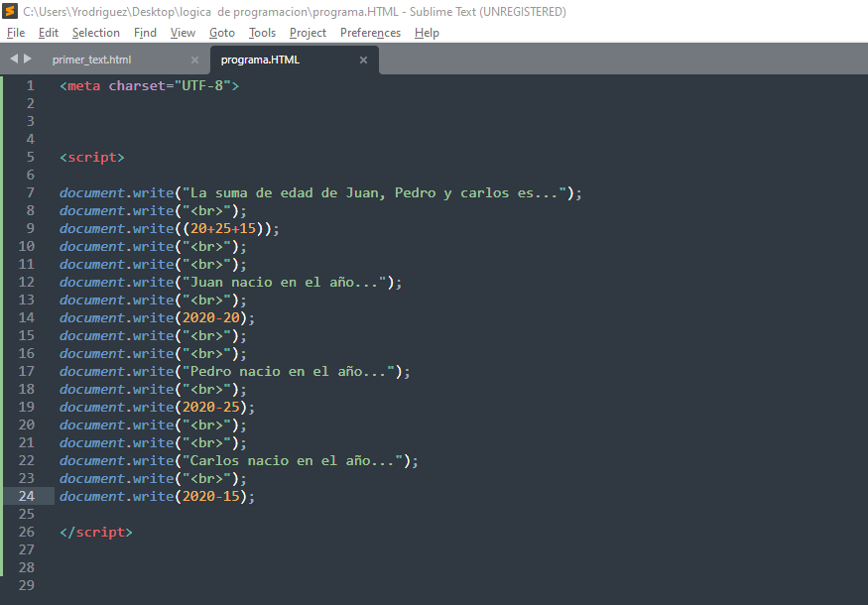Open the Find menu
The height and width of the screenshot is (605, 868).
point(145,33)
